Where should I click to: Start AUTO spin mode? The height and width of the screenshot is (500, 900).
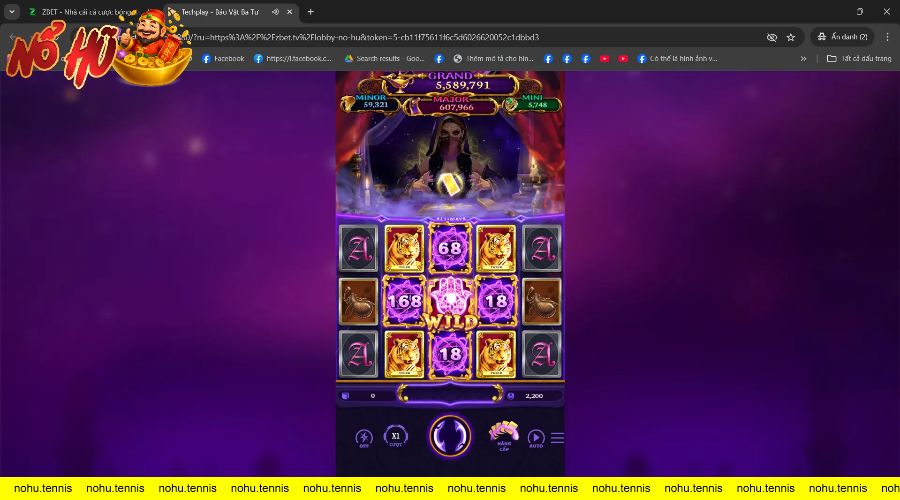[536, 438]
